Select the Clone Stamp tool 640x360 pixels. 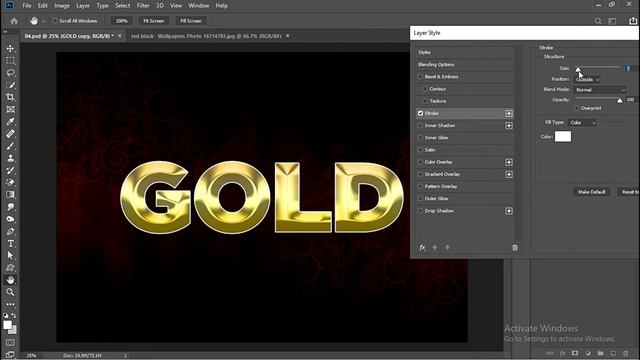click(11, 158)
